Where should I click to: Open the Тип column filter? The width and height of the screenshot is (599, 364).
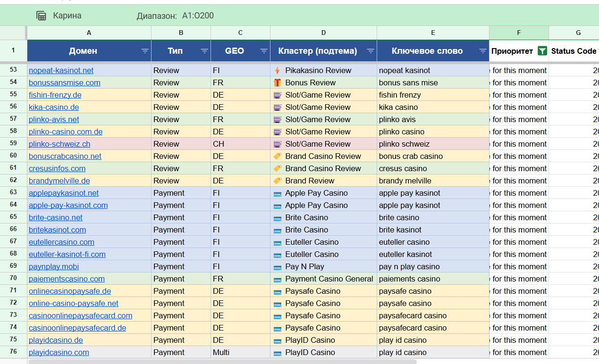[x=204, y=51]
